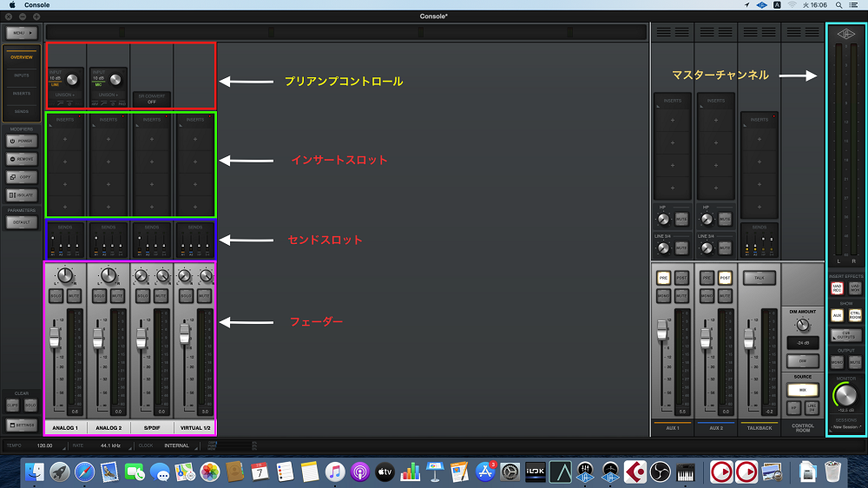Open the CLOCK INTERNAL dropdown
Image resolution: width=868 pixels, height=488 pixels.
click(x=177, y=445)
